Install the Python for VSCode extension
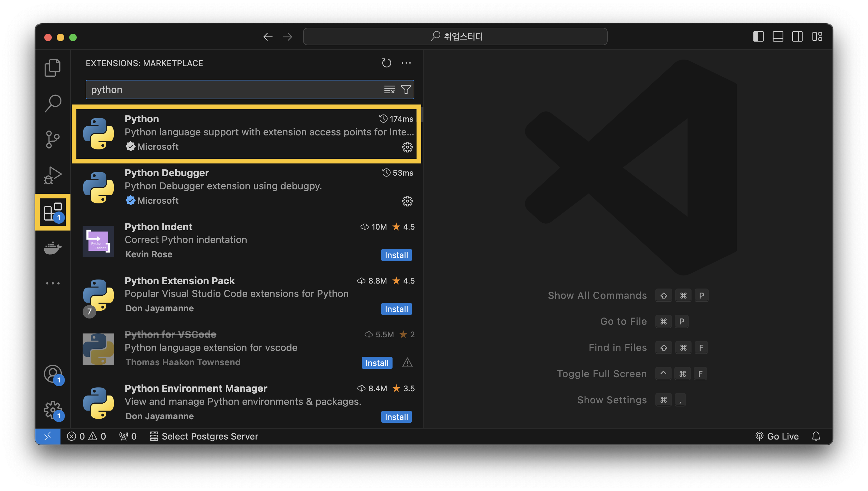The height and width of the screenshot is (491, 868). [x=377, y=363]
